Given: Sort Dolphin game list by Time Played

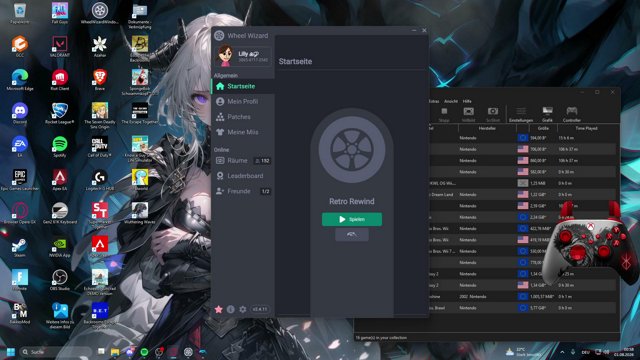Looking at the screenshot, I should point(586,128).
